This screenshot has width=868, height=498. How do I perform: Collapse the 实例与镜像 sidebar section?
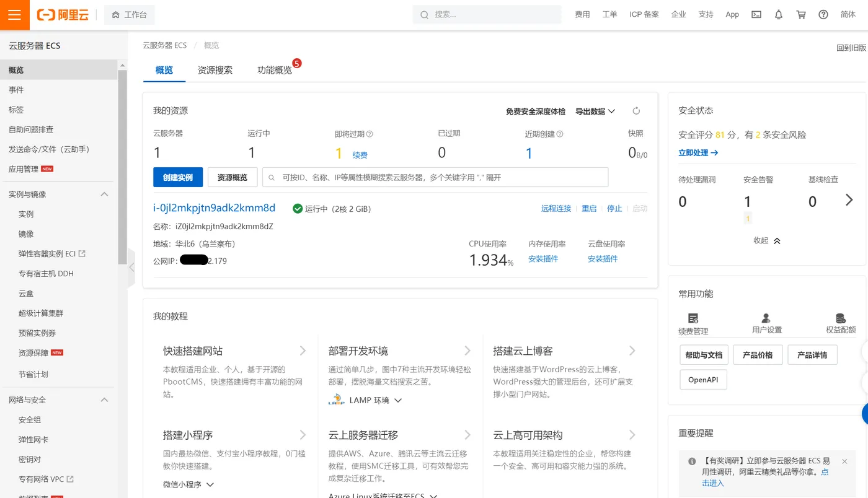(104, 194)
